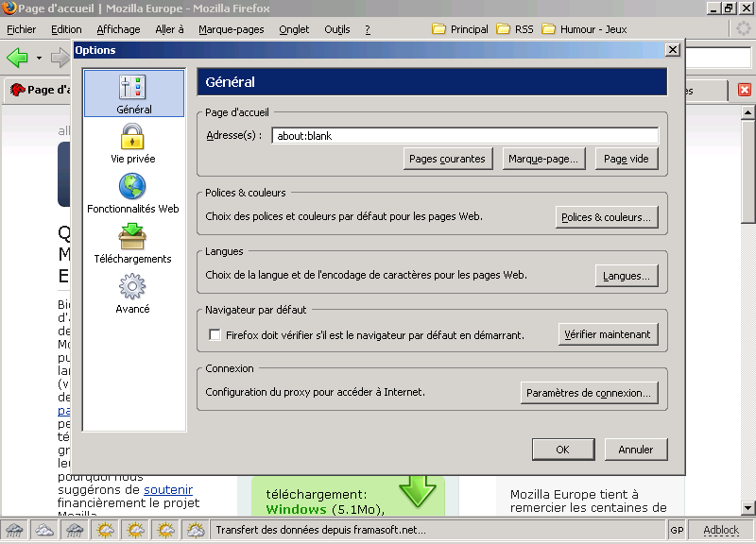
Task: Open the Fonctionnalités Web category
Action: coord(132,194)
